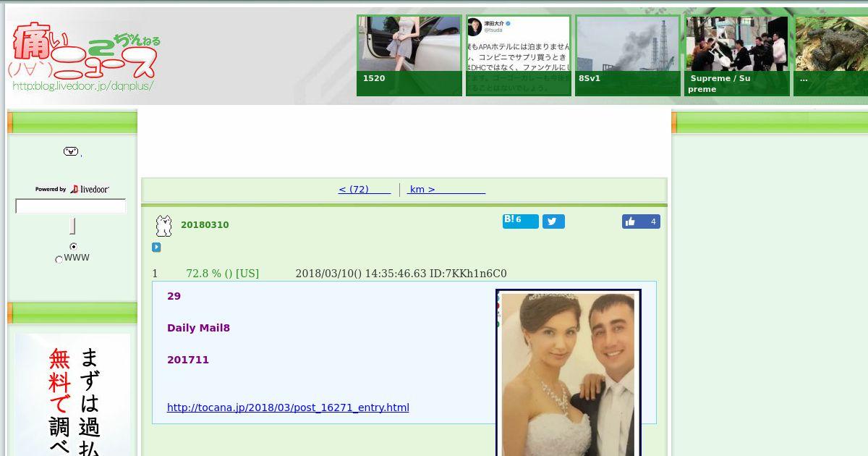
Task: Click the sidebar search text field
Action: click(71, 206)
